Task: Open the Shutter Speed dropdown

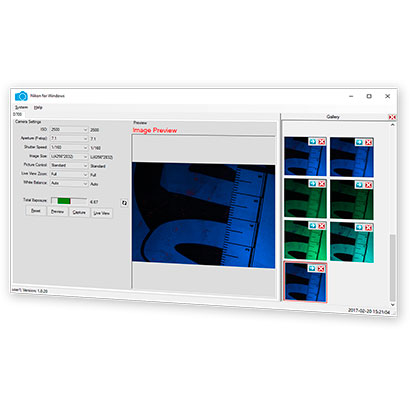Action: pos(69,147)
